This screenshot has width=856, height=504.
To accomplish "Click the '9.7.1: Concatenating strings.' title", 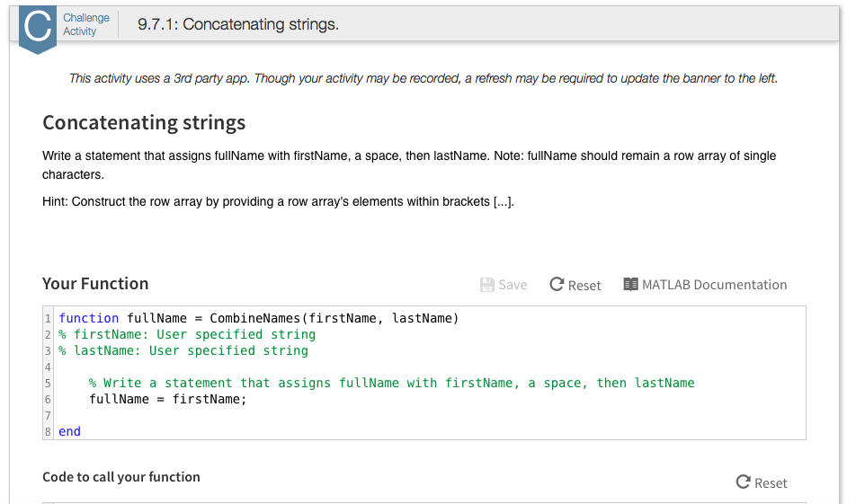I will coord(238,24).
